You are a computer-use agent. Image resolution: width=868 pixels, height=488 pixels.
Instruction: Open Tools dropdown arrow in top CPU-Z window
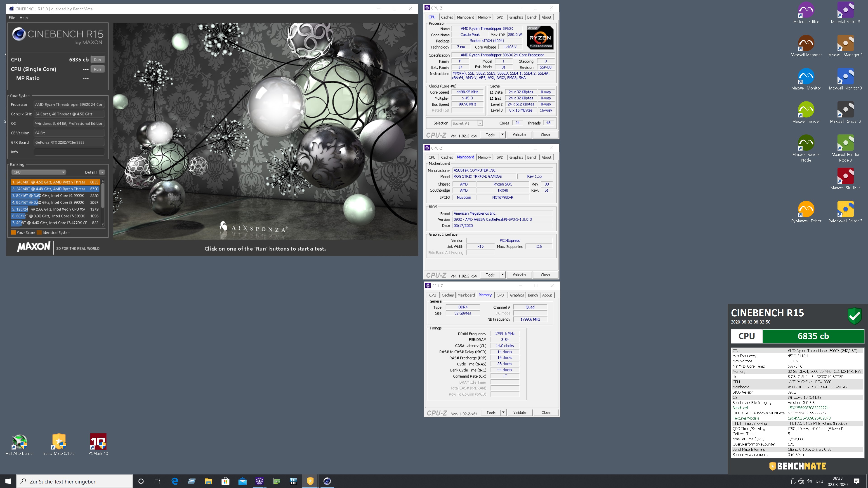pyautogui.click(x=502, y=135)
